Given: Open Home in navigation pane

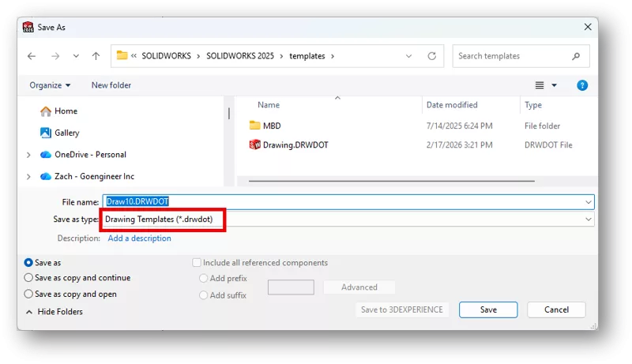Looking at the screenshot, I should [x=58, y=111].
